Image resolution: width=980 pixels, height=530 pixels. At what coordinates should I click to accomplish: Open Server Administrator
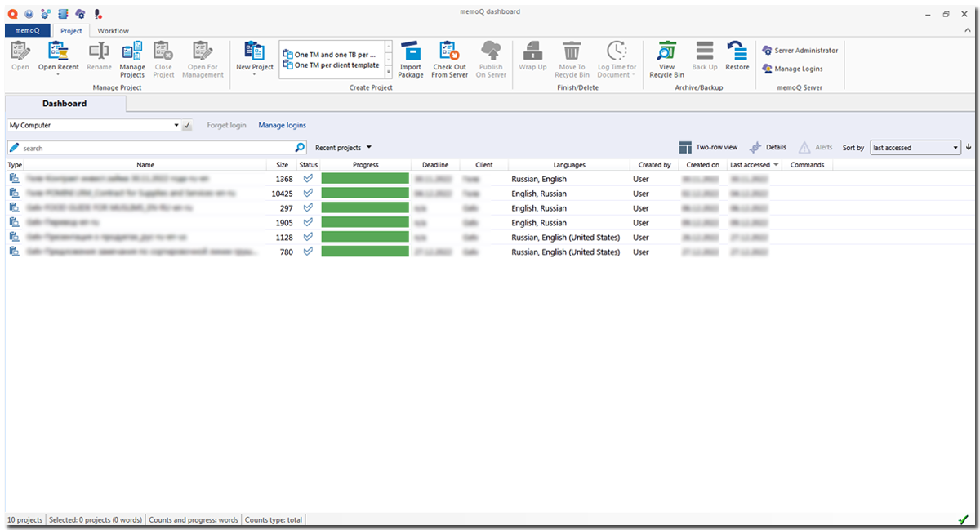point(800,51)
